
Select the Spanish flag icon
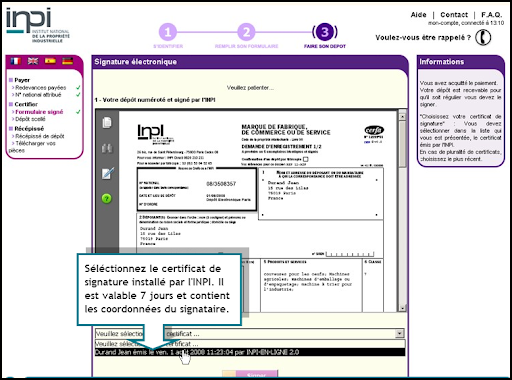pyautogui.click(x=50, y=61)
